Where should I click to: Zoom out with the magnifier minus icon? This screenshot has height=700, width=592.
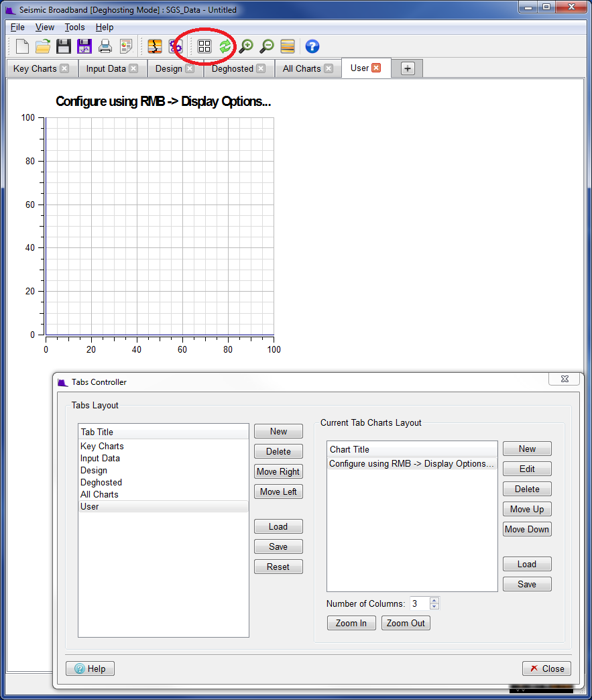point(267,46)
